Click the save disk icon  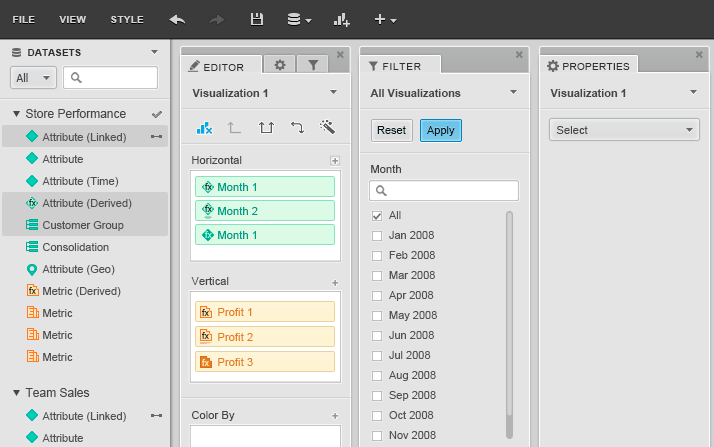[x=256, y=19]
